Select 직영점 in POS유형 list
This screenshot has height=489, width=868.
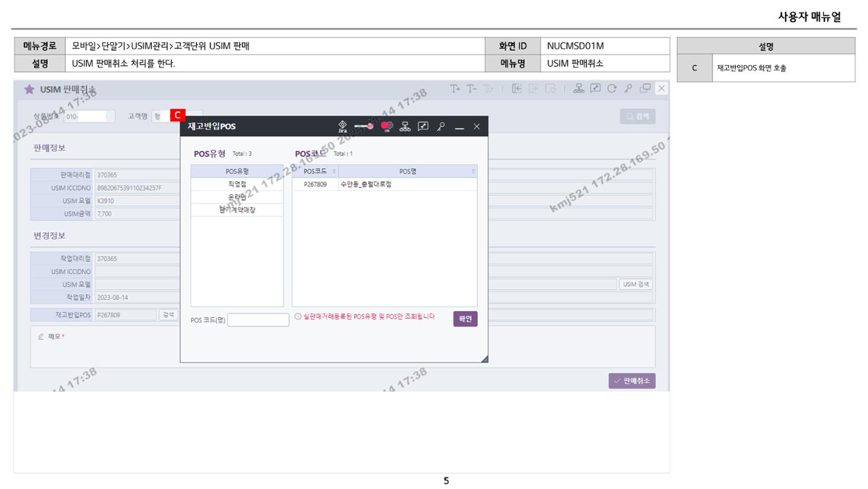tap(237, 184)
